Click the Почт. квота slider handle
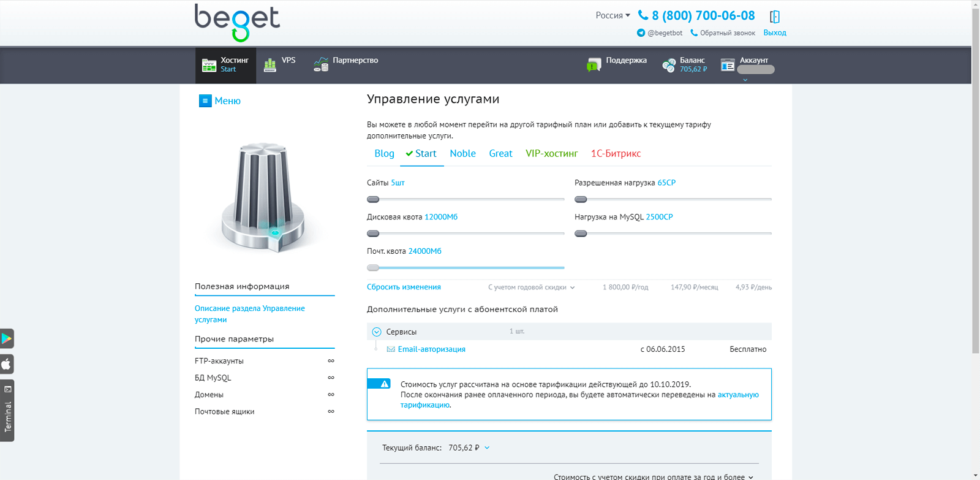Viewport: 980px width, 480px height. coord(373,268)
